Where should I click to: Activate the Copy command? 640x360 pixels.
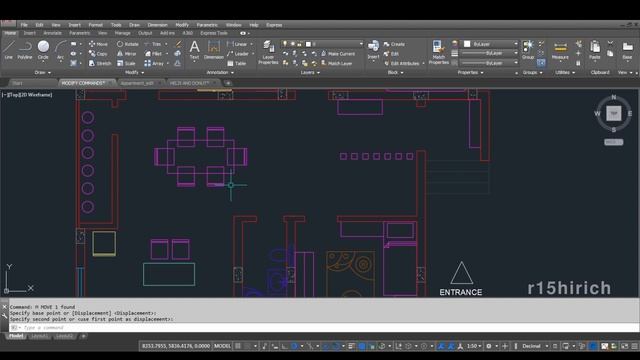click(x=98, y=54)
